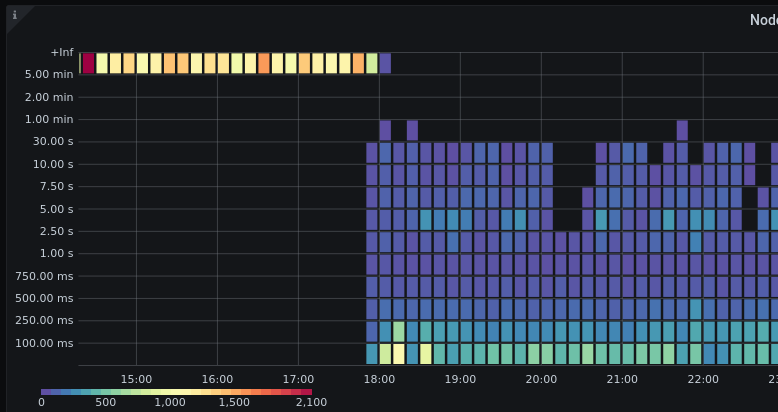Open the panel description info icon

tap(15, 15)
